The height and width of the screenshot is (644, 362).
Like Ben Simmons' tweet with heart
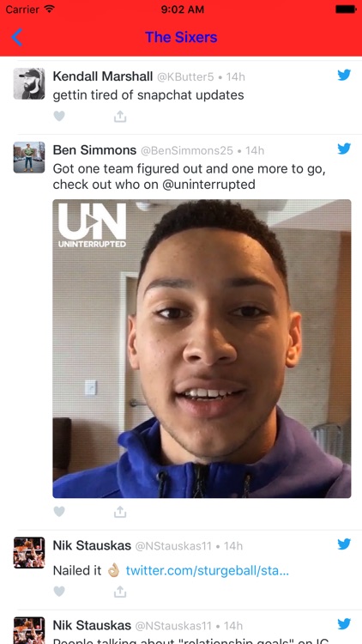[x=59, y=512]
